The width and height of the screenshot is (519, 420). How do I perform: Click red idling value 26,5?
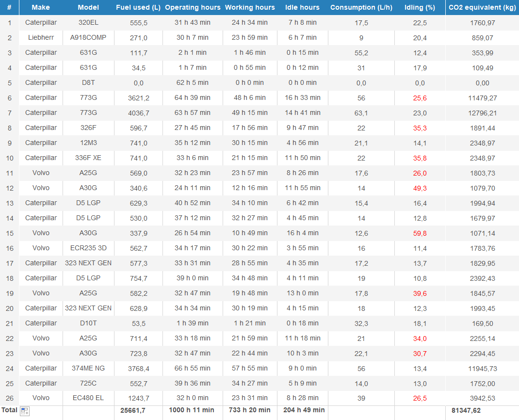coord(420,399)
